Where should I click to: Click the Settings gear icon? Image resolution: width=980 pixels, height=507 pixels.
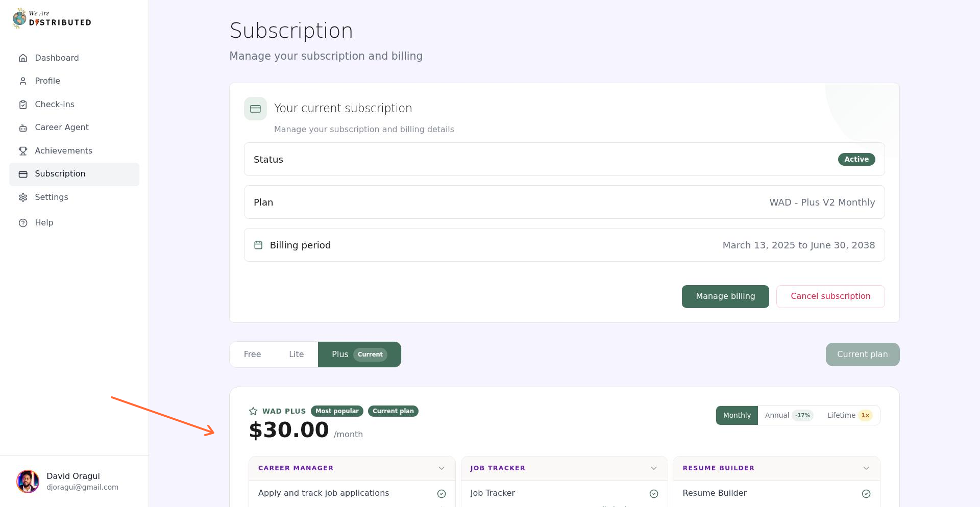[23, 197]
